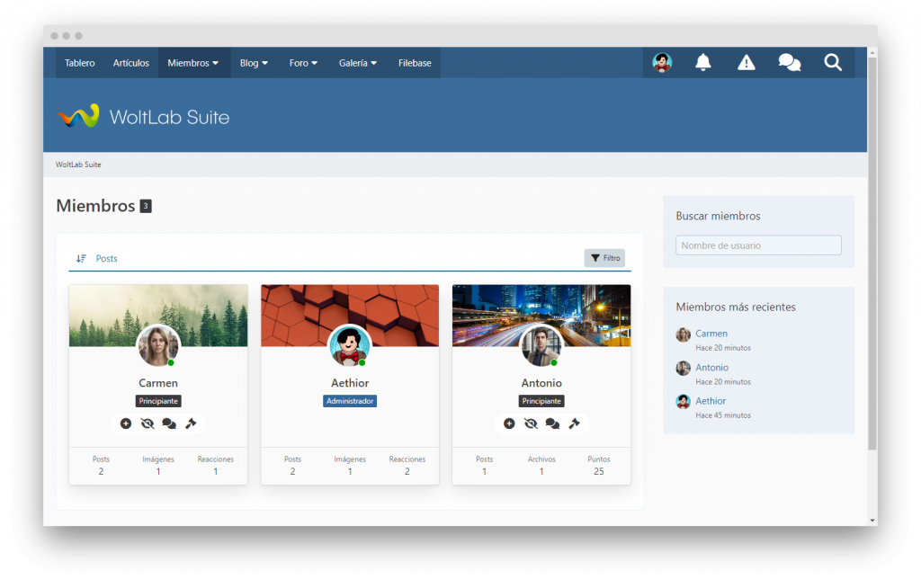
Task: Open conversation icon on Antonio's card
Action: (552, 423)
